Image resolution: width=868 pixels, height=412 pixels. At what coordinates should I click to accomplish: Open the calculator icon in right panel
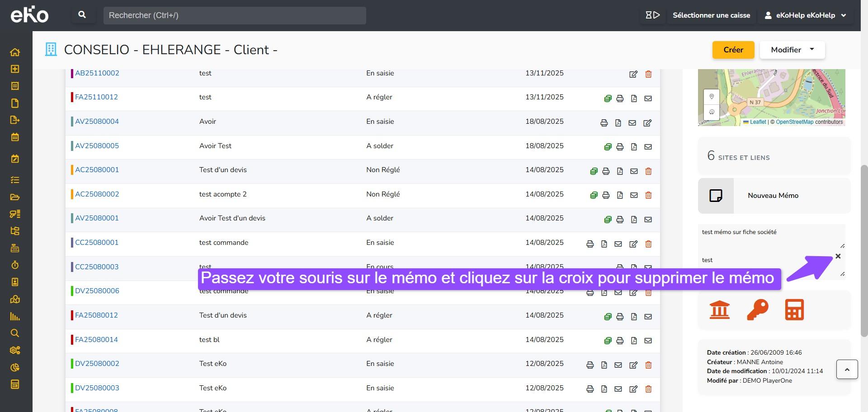click(794, 310)
